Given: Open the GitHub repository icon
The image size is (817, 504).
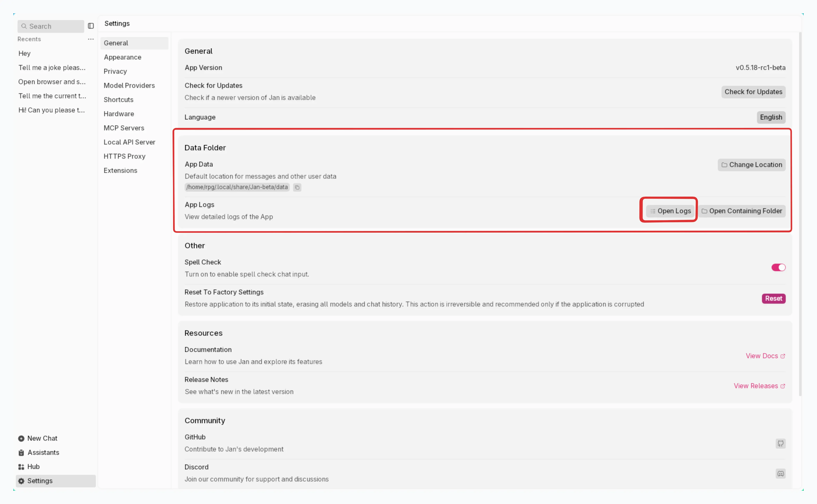Looking at the screenshot, I should click(780, 443).
